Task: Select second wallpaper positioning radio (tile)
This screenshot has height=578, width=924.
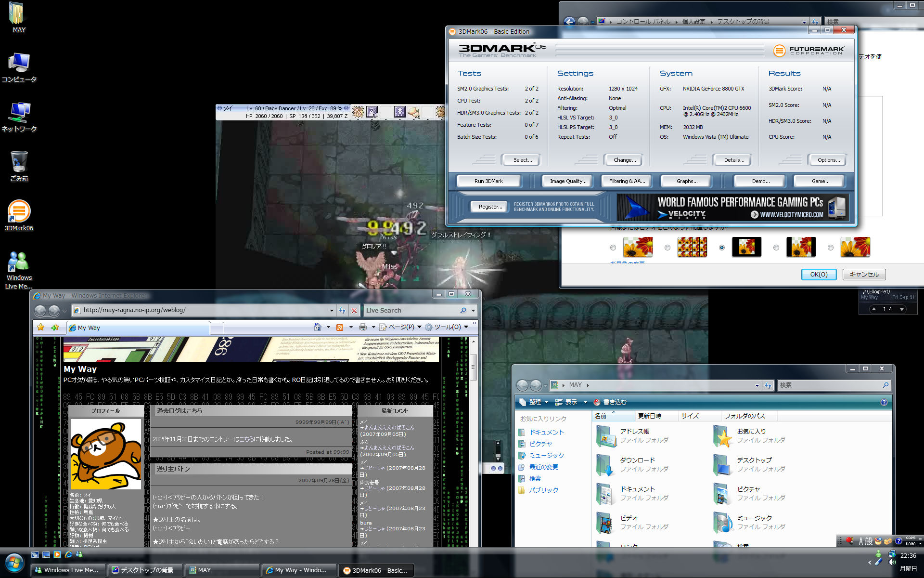Action: [x=667, y=248]
